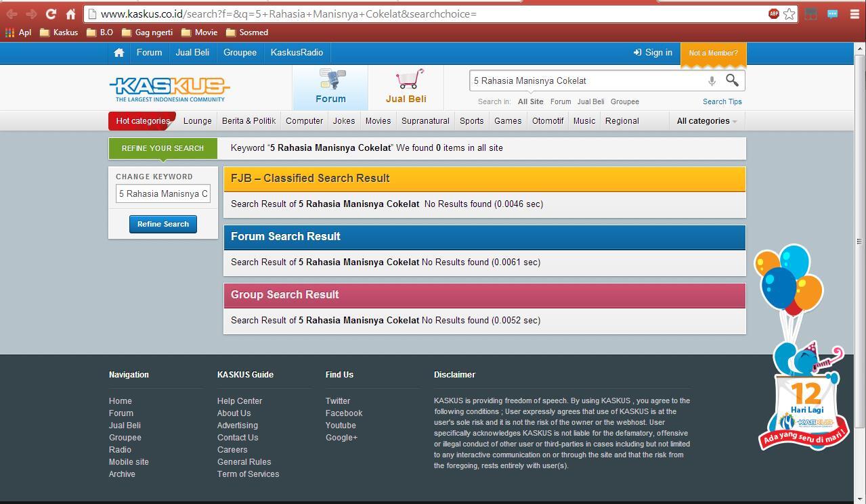Bookmark this page with the star icon
This screenshot has height=504, width=866.
789,14
